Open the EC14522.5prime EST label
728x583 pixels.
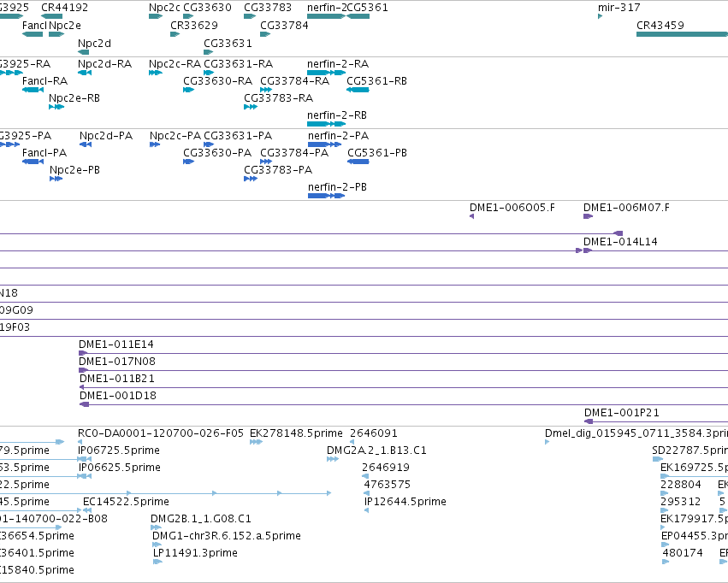click(x=126, y=502)
